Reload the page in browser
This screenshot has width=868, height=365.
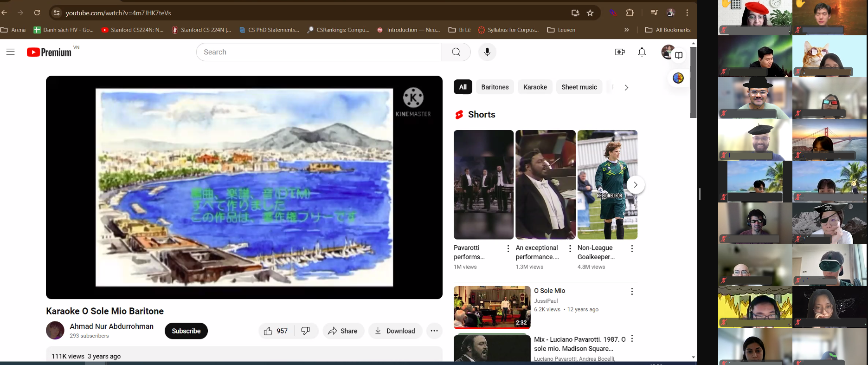(x=37, y=13)
